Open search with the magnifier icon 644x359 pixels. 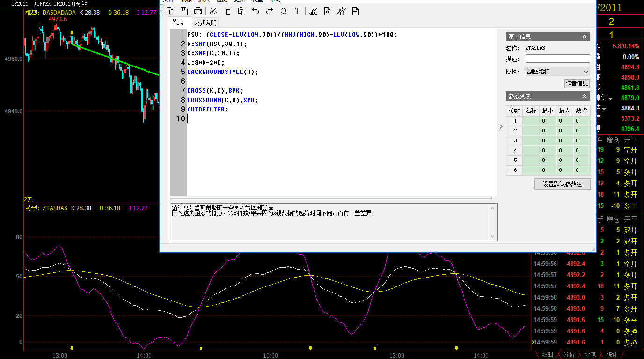click(x=284, y=11)
